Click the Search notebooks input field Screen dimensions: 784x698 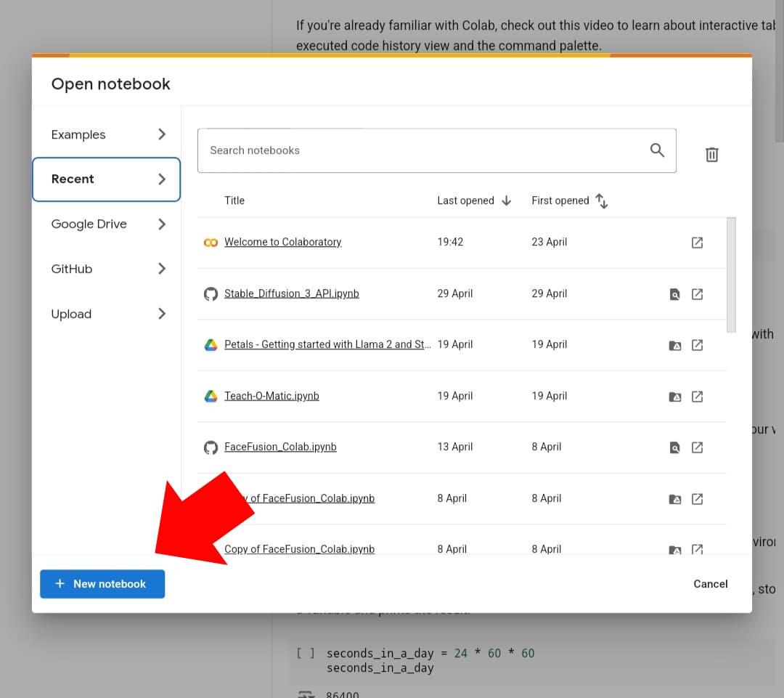[421, 150]
